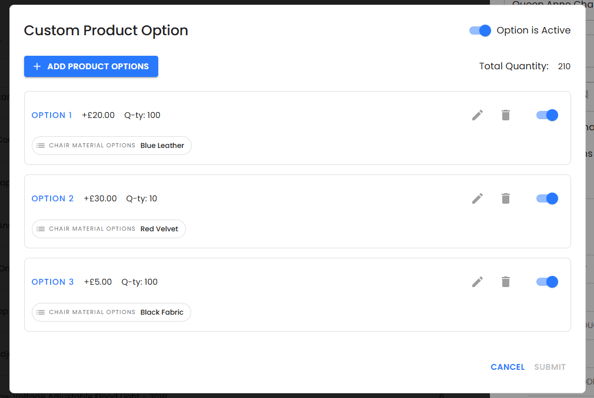Edit Option 2 with the pencil icon
Screen dimensions: 594x398
477,198
